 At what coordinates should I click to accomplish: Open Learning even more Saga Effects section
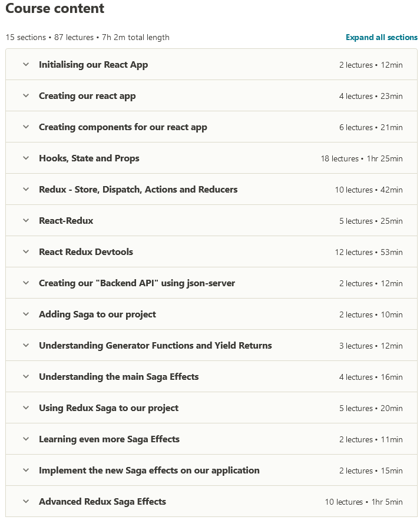109,439
